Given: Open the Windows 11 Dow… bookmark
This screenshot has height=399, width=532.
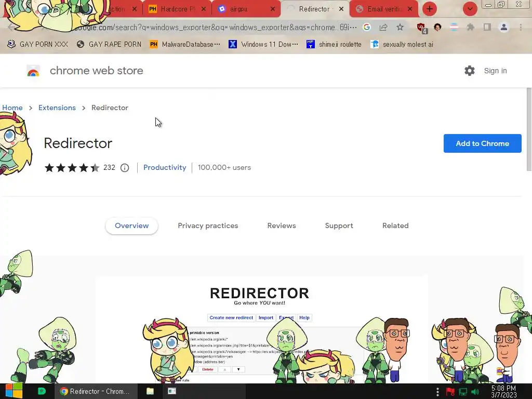Looking at the screenshot, I should tap(263, 45).
